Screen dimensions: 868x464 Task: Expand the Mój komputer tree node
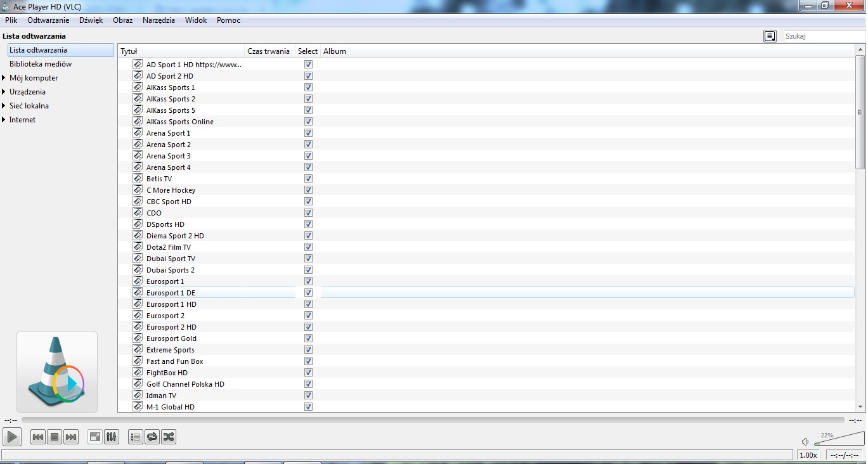[x=4, y=78]
